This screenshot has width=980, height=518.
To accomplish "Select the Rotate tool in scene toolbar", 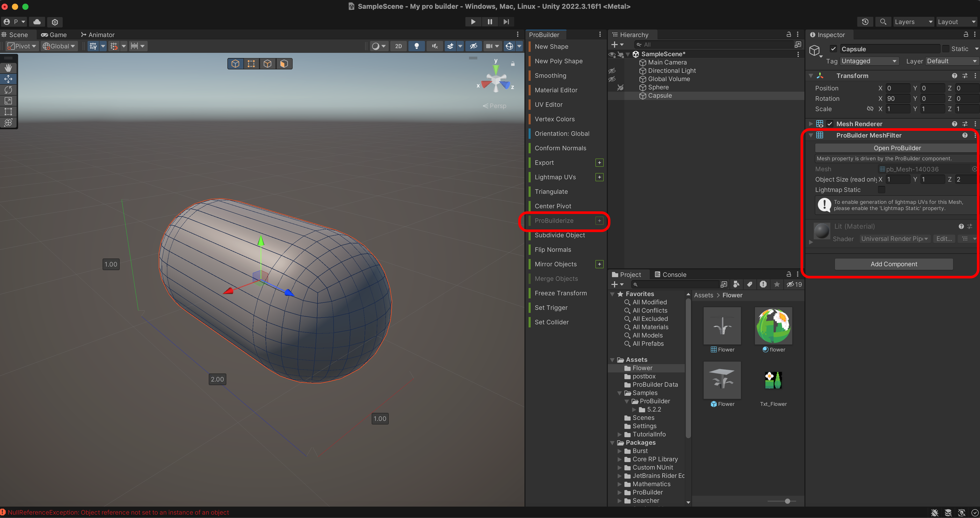I will tap(8, 90).
